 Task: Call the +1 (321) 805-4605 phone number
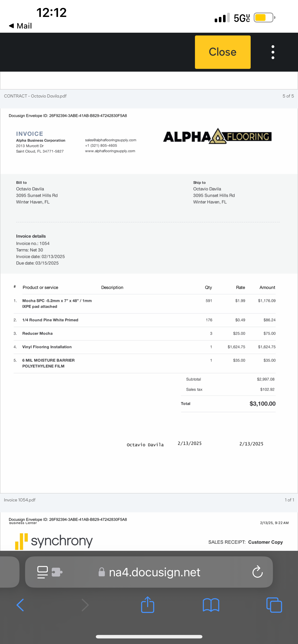pos(101,146)
